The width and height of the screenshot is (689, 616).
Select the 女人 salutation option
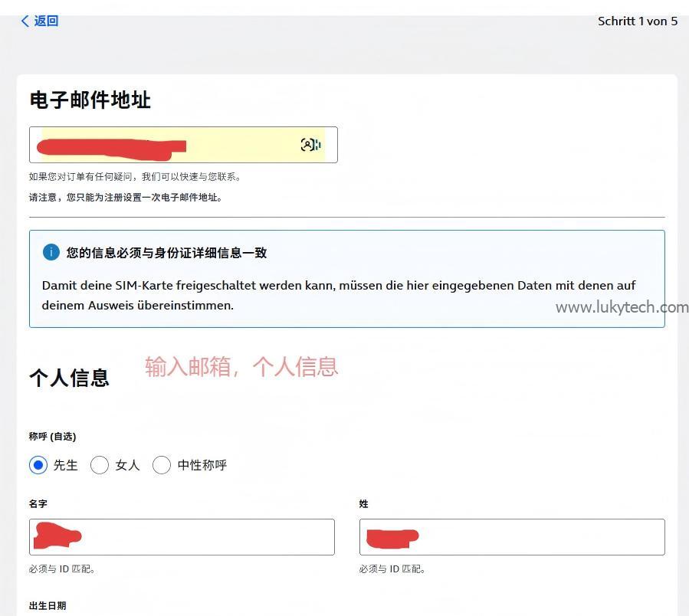[100, 465]
